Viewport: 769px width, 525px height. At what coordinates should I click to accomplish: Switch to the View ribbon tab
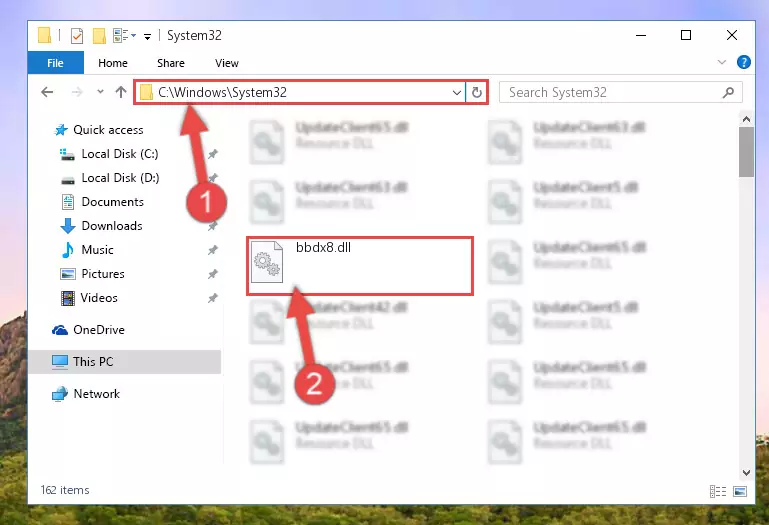[x=227, y=63]
